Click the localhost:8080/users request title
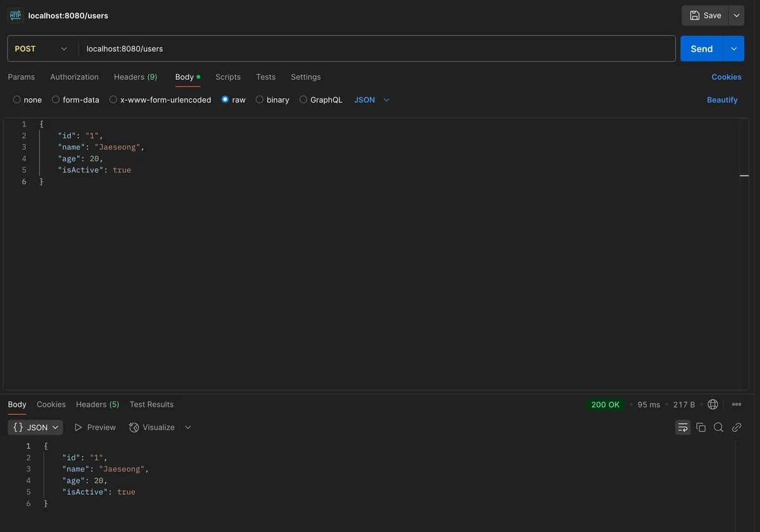Image resolution: width=760 pixels, height=532 pixels. click(68, 15)
